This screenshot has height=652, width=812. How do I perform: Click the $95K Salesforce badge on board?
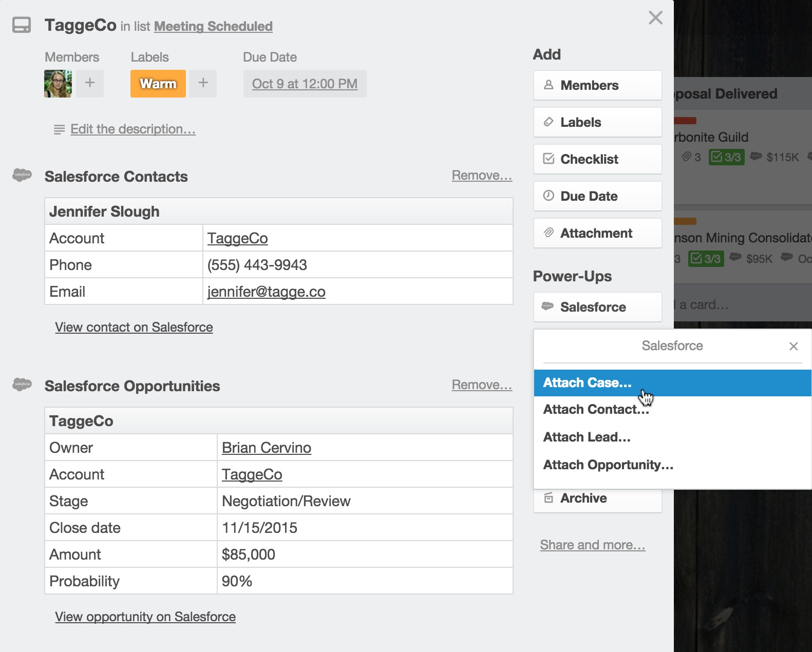tap(751, 258)
